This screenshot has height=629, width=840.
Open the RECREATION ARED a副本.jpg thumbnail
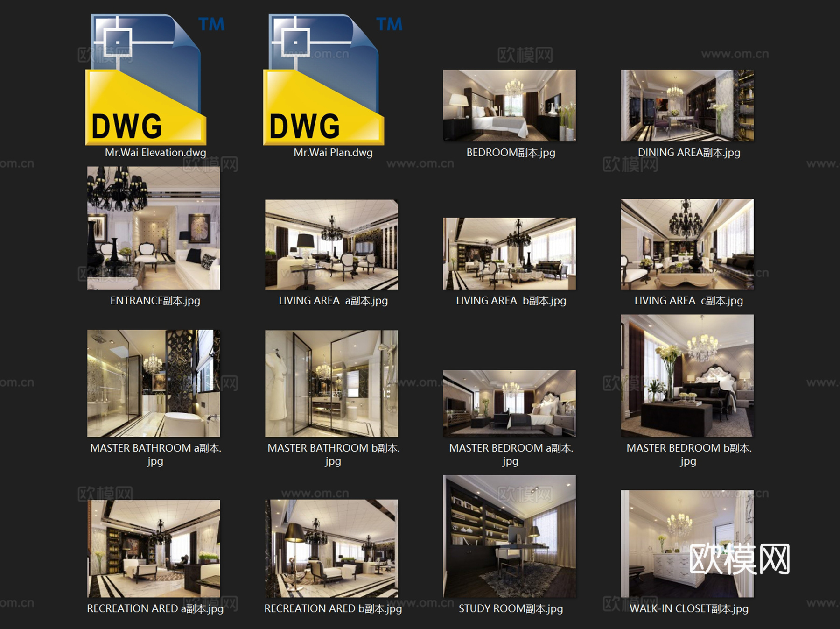[154, 549]
